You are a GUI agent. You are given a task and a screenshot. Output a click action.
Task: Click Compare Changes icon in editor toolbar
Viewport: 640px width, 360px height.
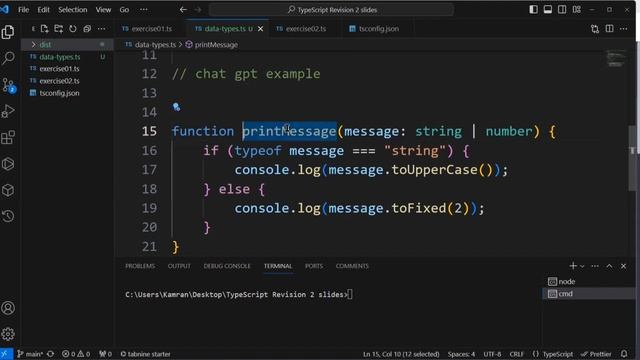(x=595, y=29)
